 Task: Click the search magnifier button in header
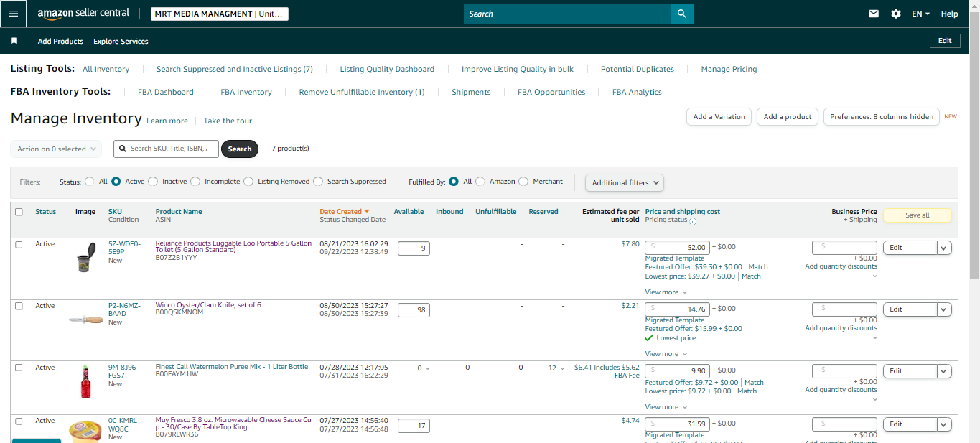pyautogui.click(x=681, y=14)
